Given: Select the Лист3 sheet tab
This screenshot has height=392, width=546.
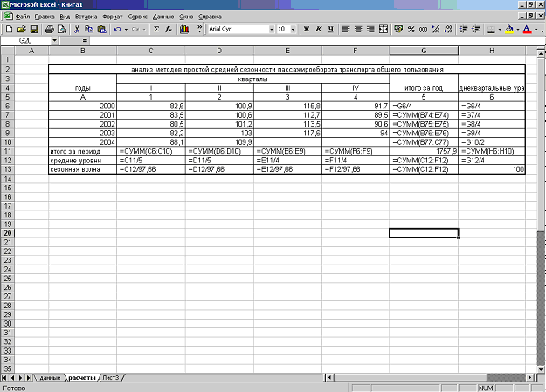Looking at the screenshot, I should [x=112, y=377].
